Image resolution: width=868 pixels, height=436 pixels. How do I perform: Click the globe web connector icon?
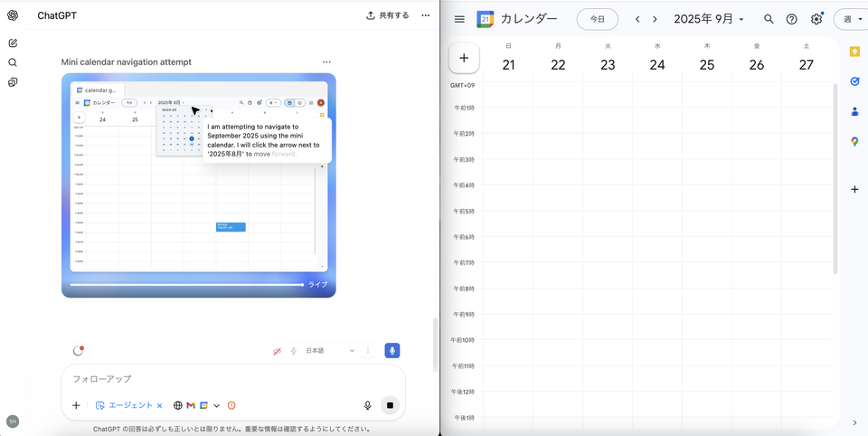coord(178,405)
